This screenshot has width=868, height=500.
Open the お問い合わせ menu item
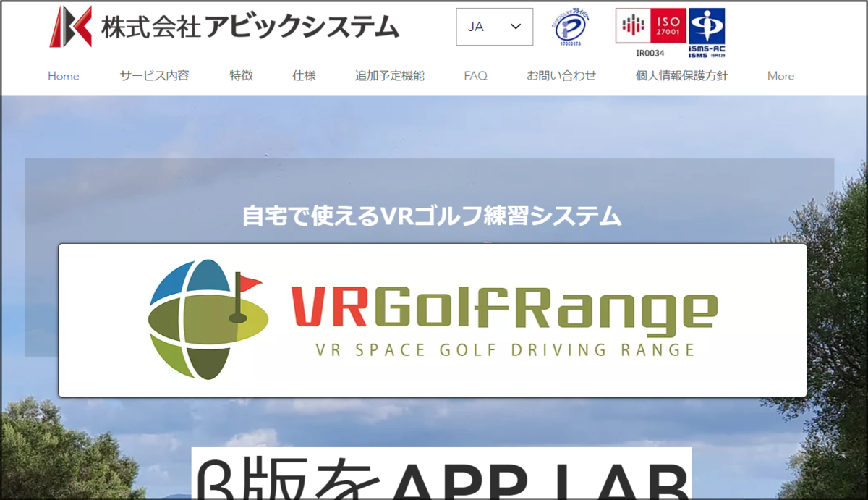point(561,75)
